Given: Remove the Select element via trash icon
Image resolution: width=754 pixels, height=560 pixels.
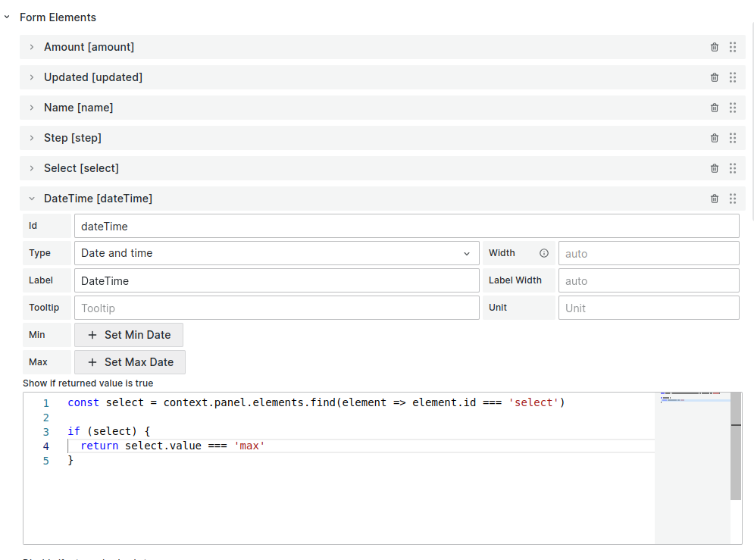Looking at the screenshot, I should 714,167.
